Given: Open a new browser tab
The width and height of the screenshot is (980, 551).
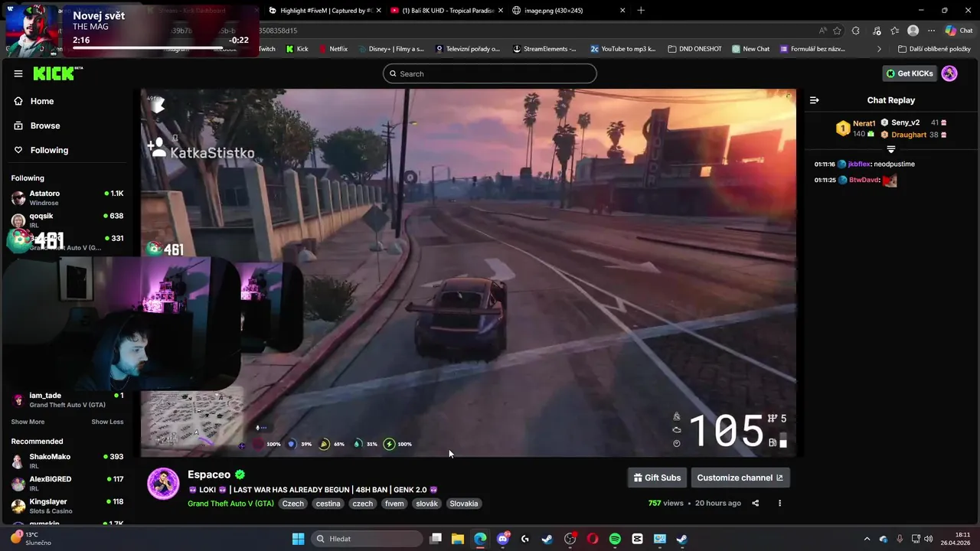Looking at the screenshot, I should [641, 10].
